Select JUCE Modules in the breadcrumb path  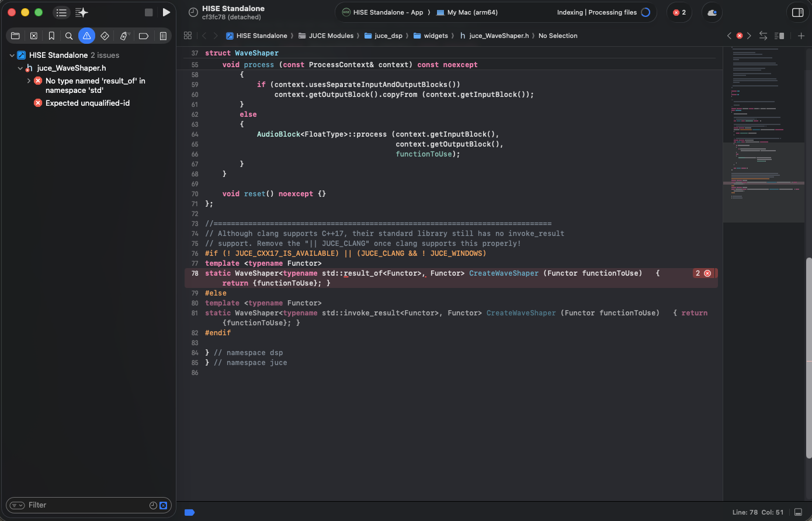click(331, 36)
